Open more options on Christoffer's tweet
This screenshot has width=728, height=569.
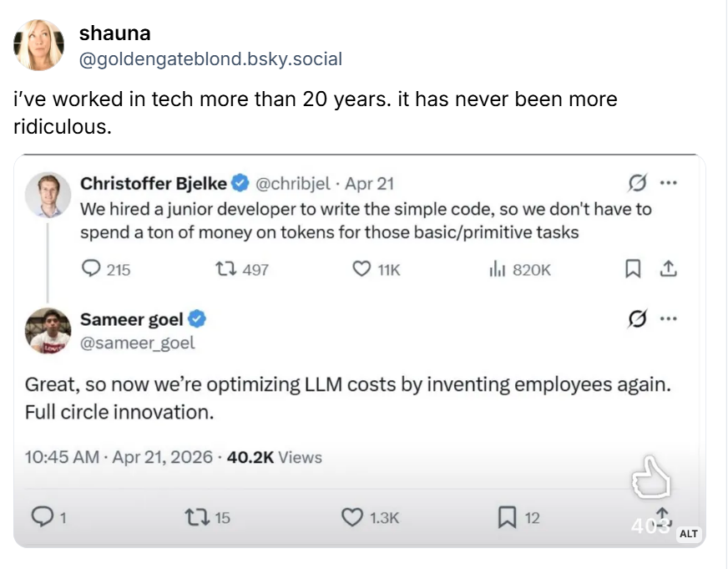pyautogui.click(x=668, y=182)
